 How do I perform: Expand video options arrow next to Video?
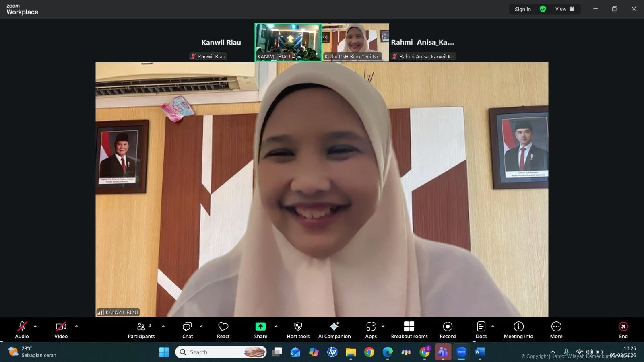pos(76,327)
